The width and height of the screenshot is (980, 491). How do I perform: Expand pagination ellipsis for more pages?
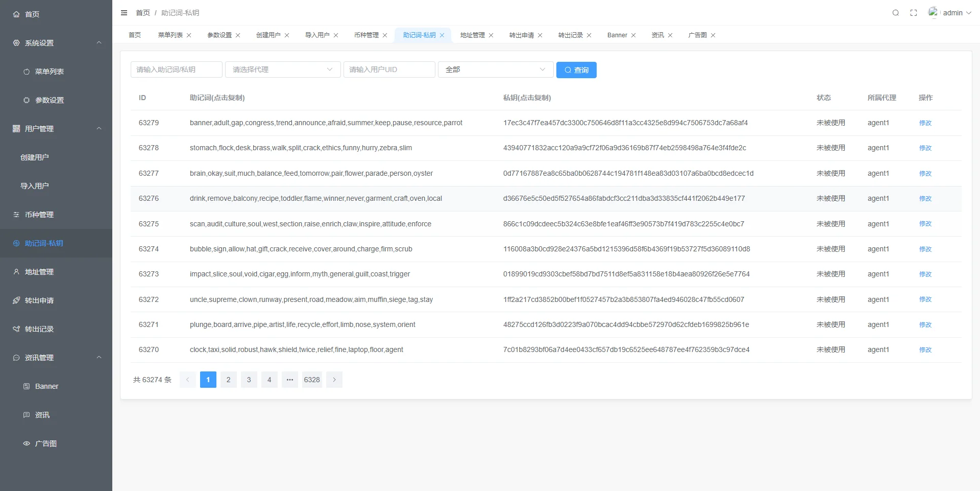289,380
